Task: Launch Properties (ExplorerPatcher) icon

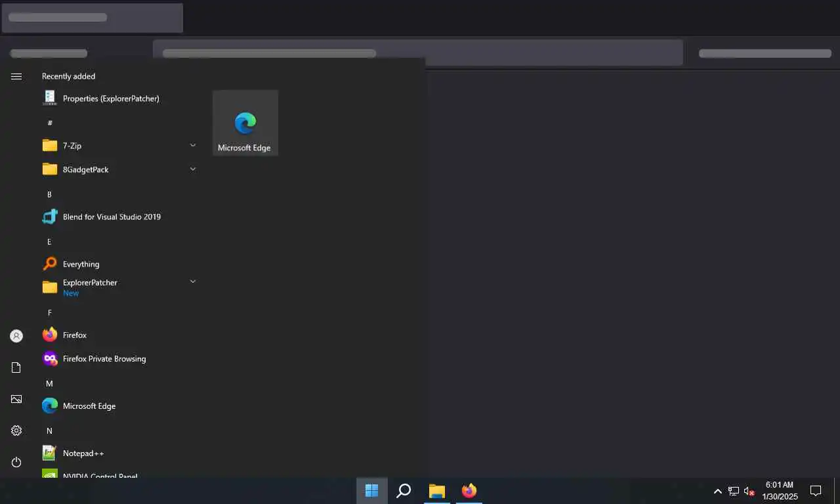Action: [x=50, y=98]
